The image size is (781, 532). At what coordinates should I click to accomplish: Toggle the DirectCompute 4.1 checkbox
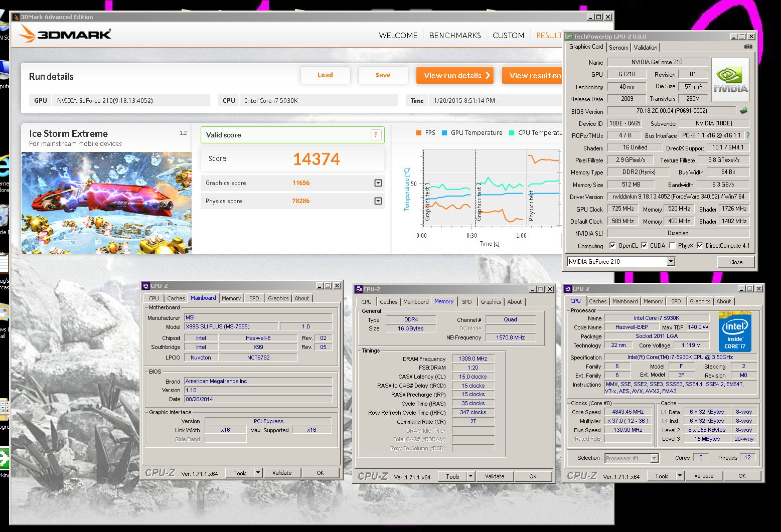700,246
